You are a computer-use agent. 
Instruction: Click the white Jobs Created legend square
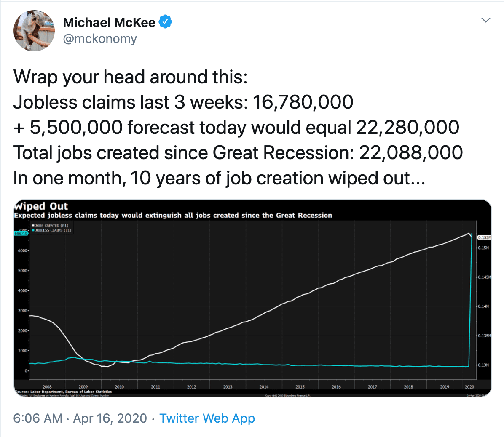click(x=33, y=226)
